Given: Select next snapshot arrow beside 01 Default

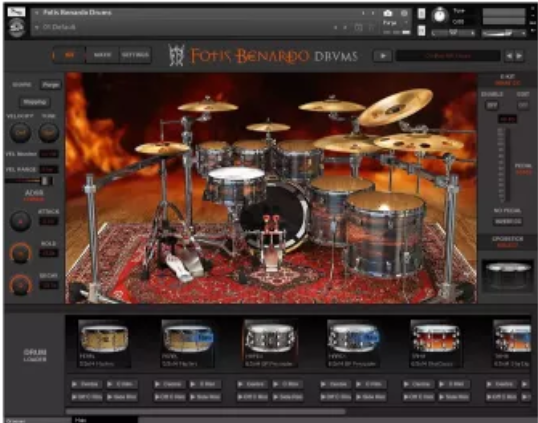Looking at the screenshot, I should [x=345, y=27].
